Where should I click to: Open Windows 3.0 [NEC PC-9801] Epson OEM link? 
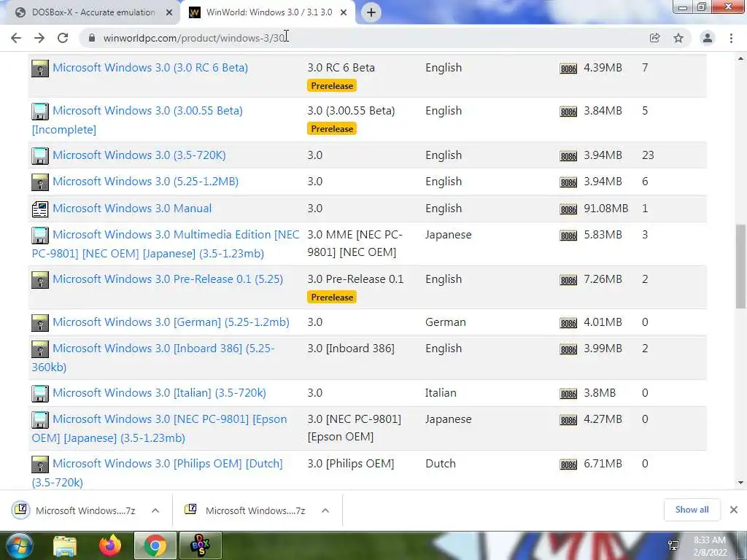pyautogui.click(x=160, y=429)
